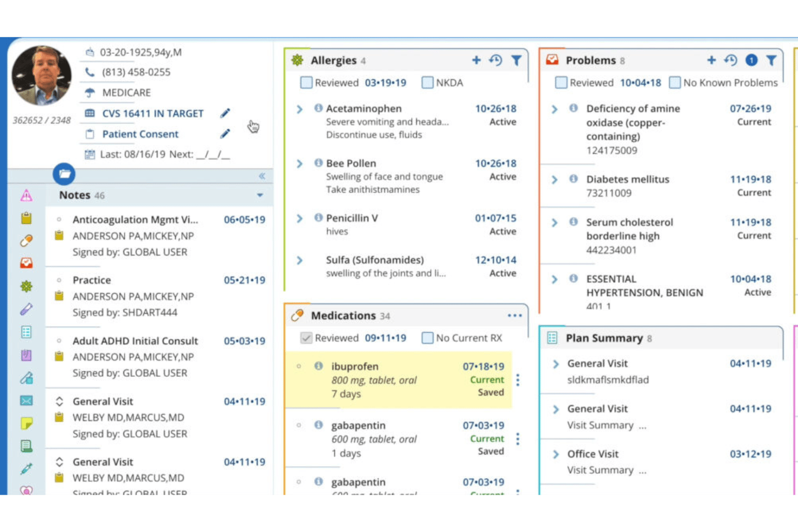This screenshot has height=532, width=798.
Task: Click Allergies reviewed date 03-19-19
Action: click(386, 82)
